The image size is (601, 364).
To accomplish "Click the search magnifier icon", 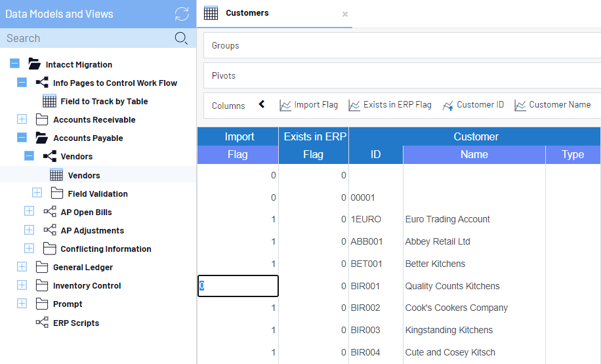I will click(181, 38).
